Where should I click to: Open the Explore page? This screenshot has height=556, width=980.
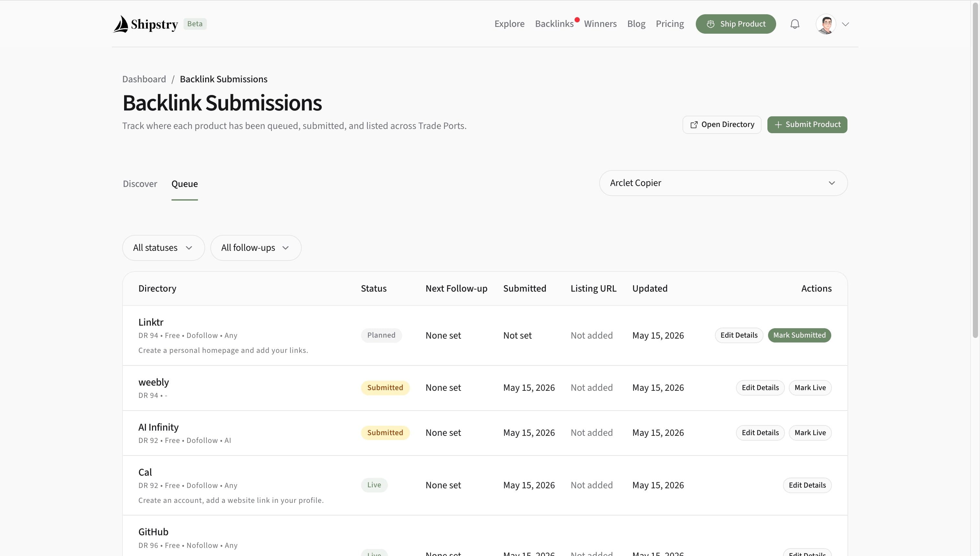click(x=509, y=24)
